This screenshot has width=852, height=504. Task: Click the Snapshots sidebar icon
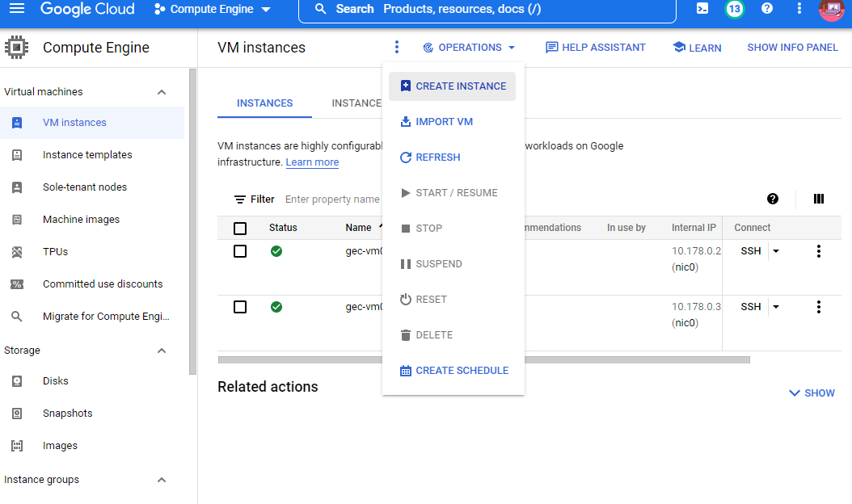[17, 414]
